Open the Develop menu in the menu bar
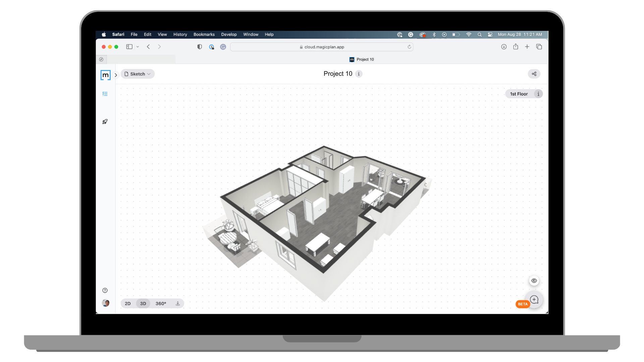The width and height of the screenshot is (644, 362). (229, 35)
